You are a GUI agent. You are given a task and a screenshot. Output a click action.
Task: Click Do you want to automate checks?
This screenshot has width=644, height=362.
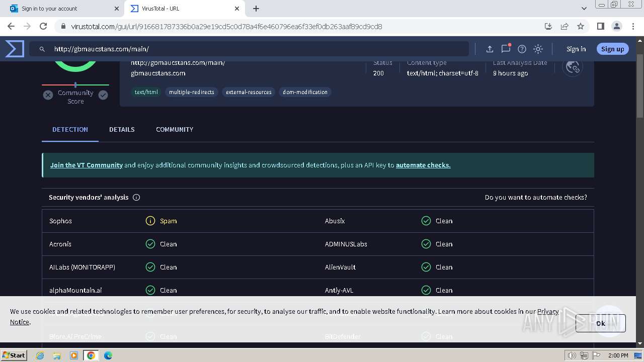click(x=536, y=198)
